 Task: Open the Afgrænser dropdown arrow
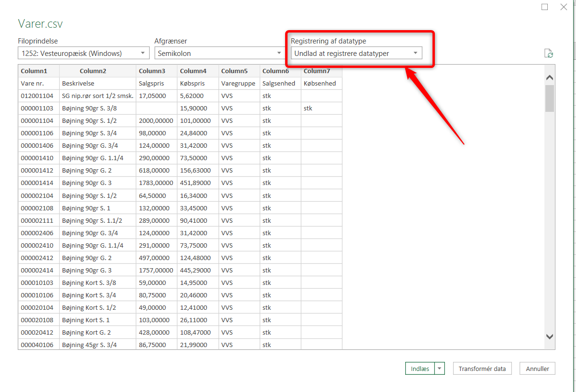[x=279, y=53]
